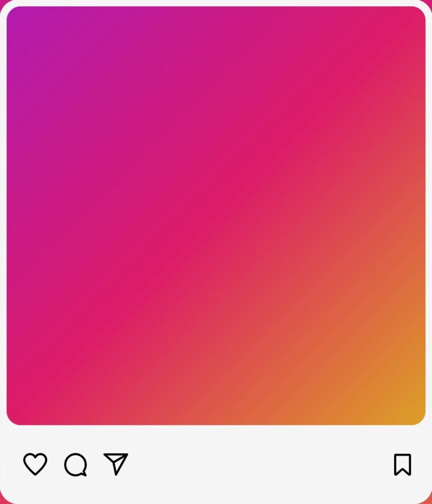This screenshot has height=504, width=432.
Task: Save the post with the bookmark icon
Action: (403, 465)
